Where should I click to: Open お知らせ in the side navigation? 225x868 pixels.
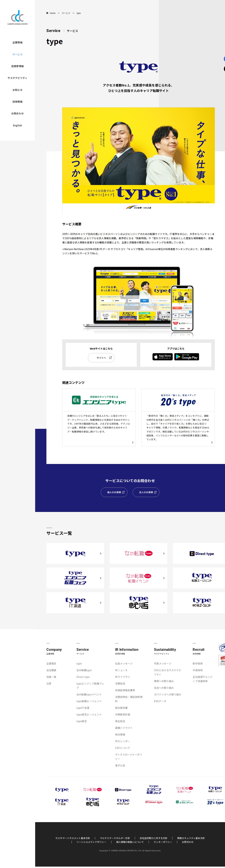[x=18, y=90]
